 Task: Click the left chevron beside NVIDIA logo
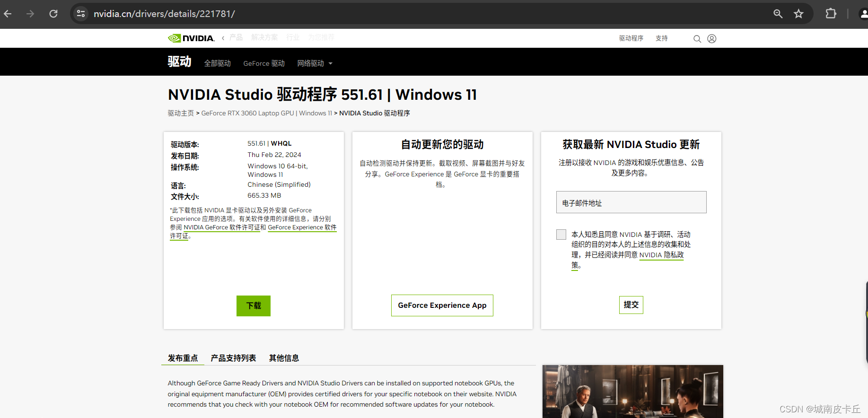pos(223,38)
